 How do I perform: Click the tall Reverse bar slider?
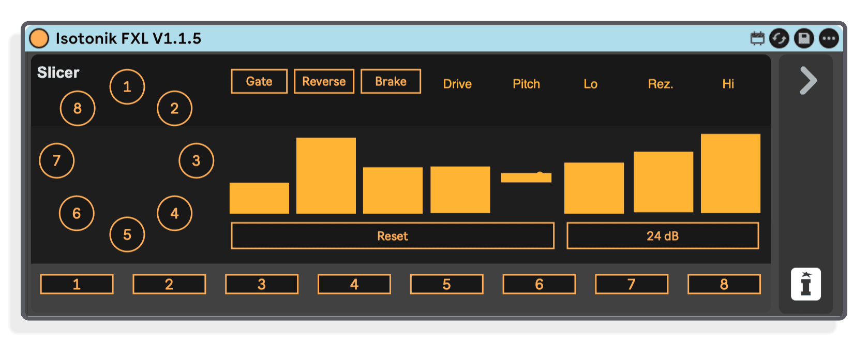pyautogui.click(x=326, y=175)
